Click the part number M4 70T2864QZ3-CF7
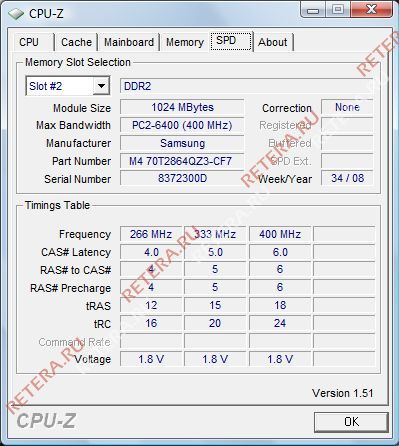This screenshot has width=399, height=446. pos(182,161)
